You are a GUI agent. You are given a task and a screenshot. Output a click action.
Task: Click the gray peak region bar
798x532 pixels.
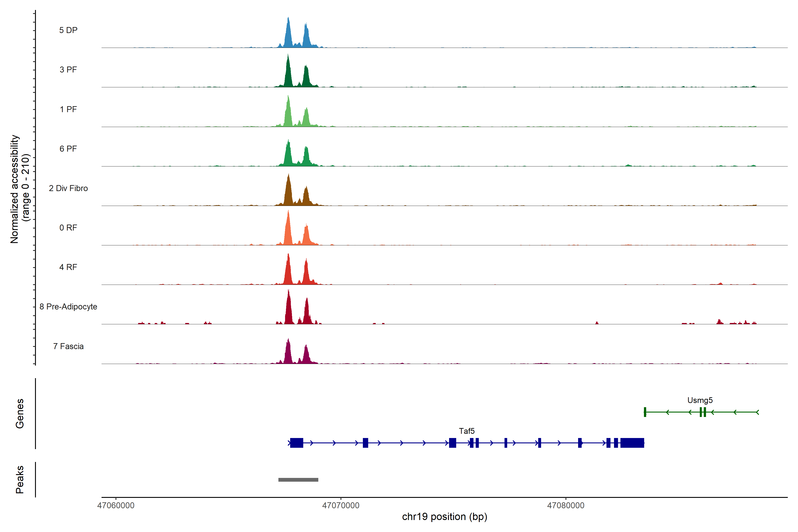(298, 480)
